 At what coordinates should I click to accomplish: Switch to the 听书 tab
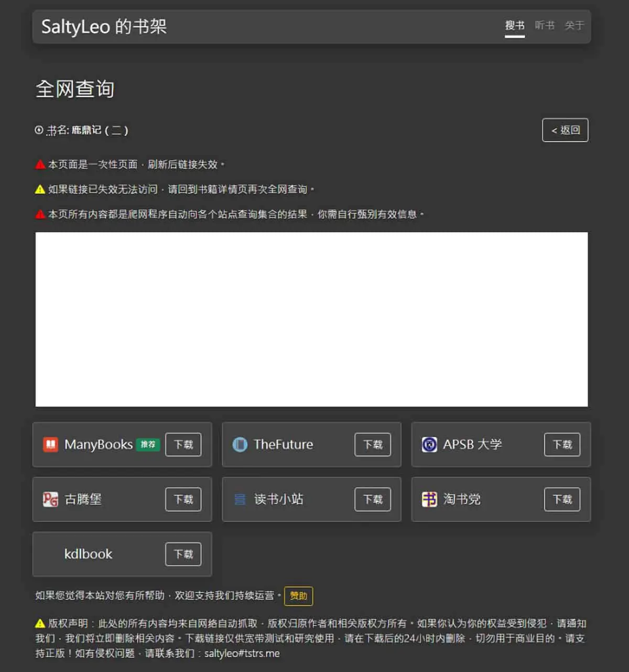[x=545, y=25]
